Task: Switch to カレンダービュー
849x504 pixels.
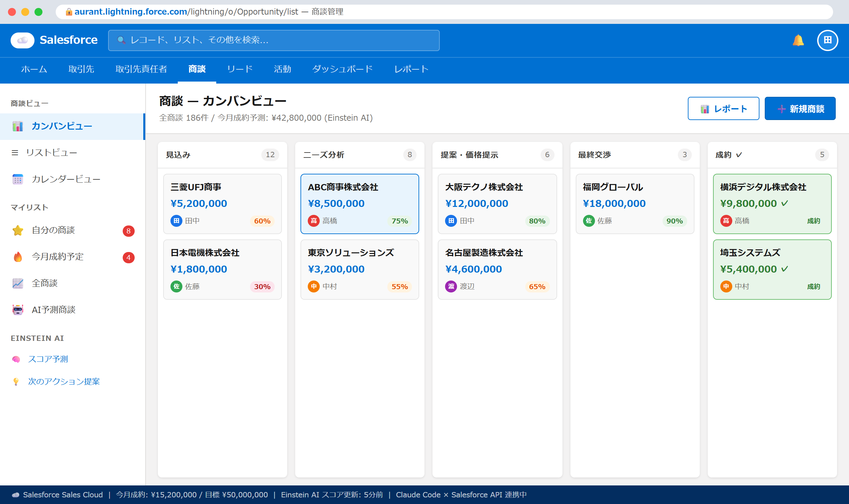Action: click(72, 179)
